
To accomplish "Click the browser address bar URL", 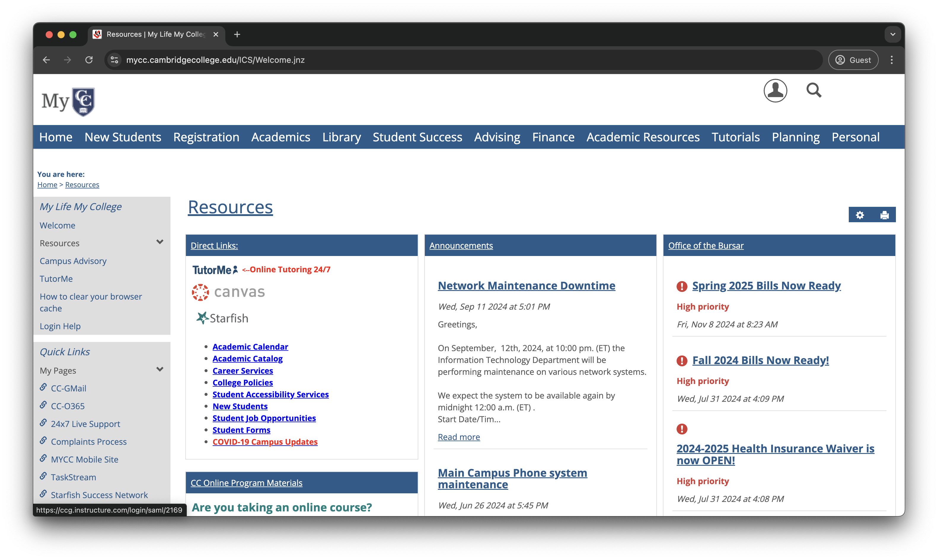I will pos(215,60).
